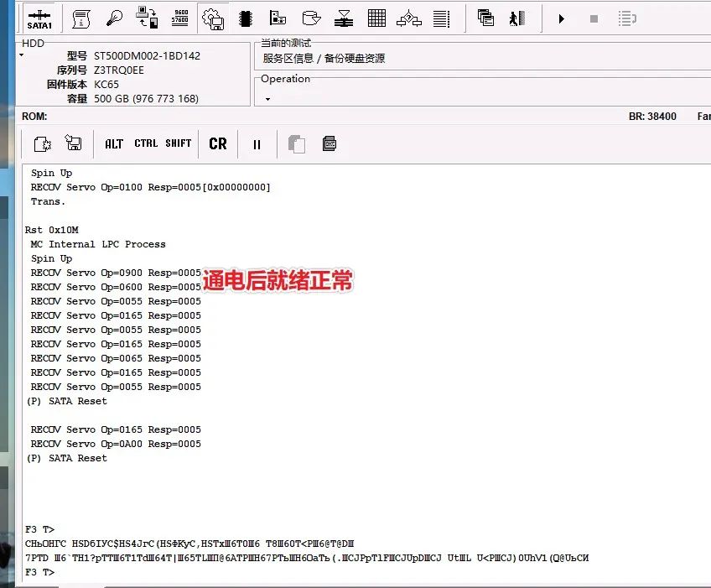Click the Rst 0x10M terminal line
Image resolution: width=711 pixels, height=588 pixels.
pos(52,230)
